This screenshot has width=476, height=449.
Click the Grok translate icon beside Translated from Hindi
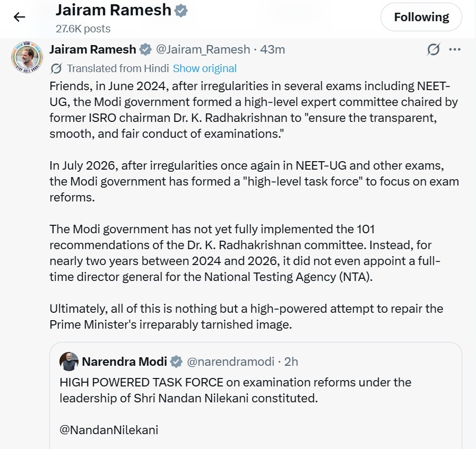(x=56, y=68)
